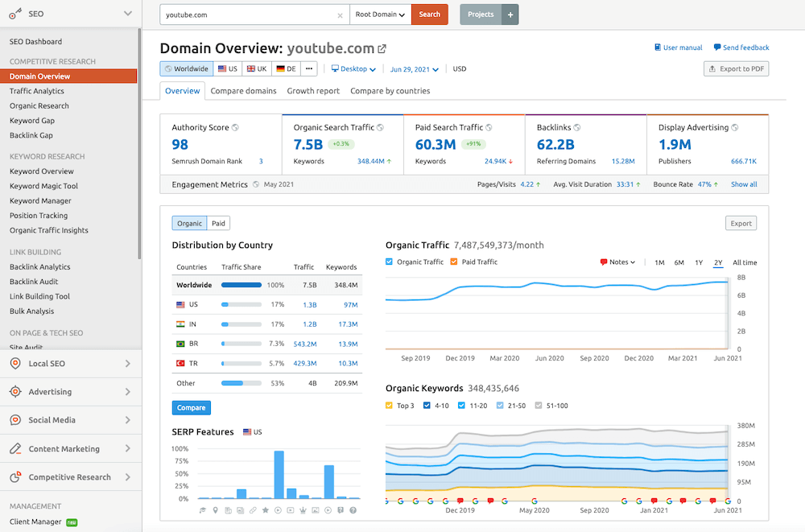Click the Social Media icon
This screenshot has width=805, height=532.
coord(15,420)
